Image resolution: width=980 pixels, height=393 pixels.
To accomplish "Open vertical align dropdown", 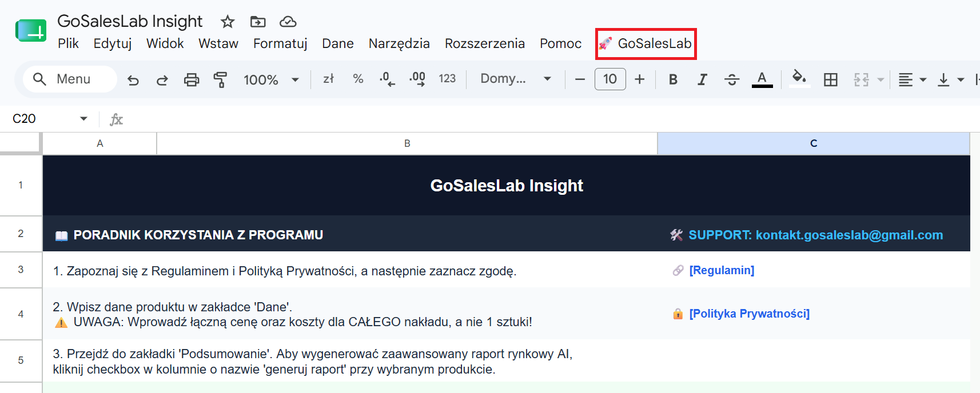I will pyautogui.click(x=950, y=79).
